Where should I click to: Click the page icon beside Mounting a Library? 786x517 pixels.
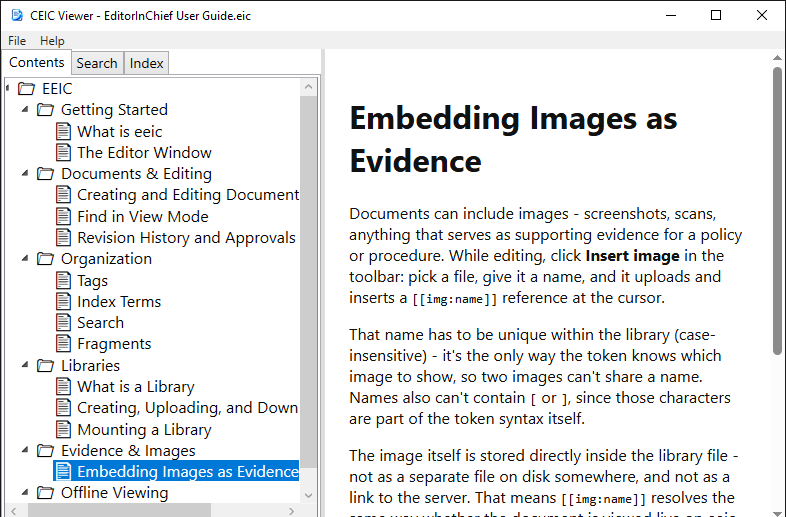pyautogui.click(x=63, y=429)
